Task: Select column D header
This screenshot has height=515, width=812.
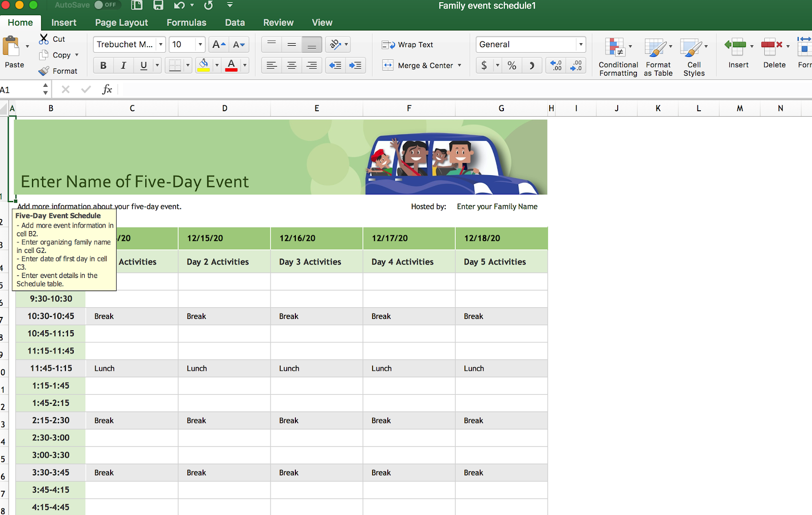Action: [x=224, y=108]
